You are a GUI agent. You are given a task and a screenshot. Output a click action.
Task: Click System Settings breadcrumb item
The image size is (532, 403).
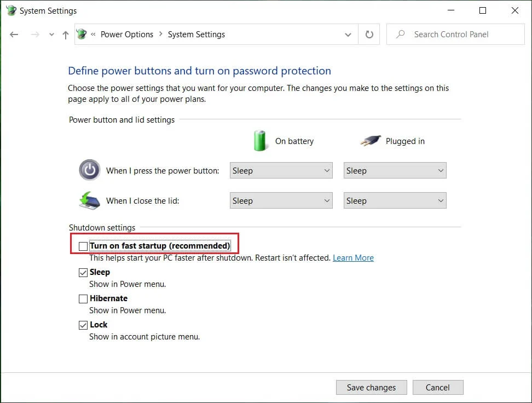(196, 34)
